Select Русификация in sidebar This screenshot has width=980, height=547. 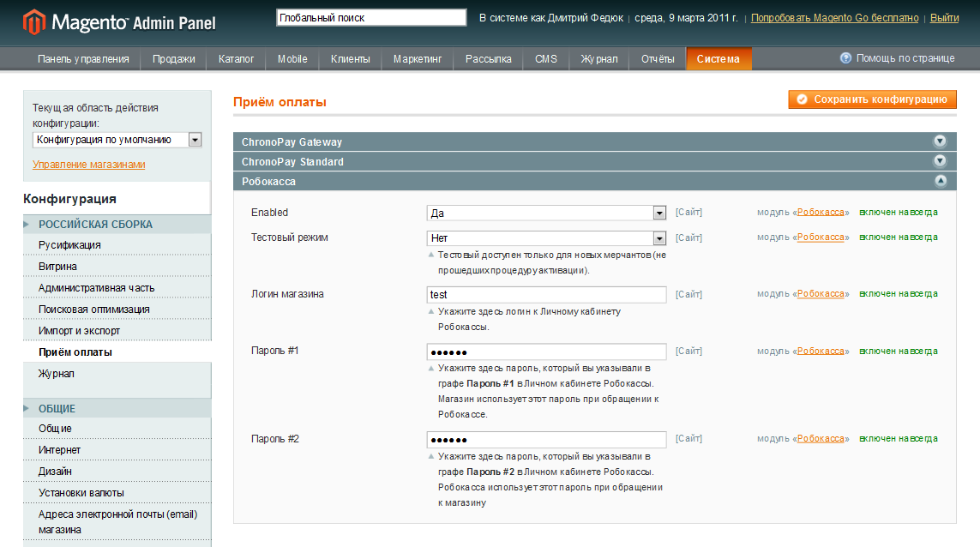pyautogui.click(x=117, y=245)
